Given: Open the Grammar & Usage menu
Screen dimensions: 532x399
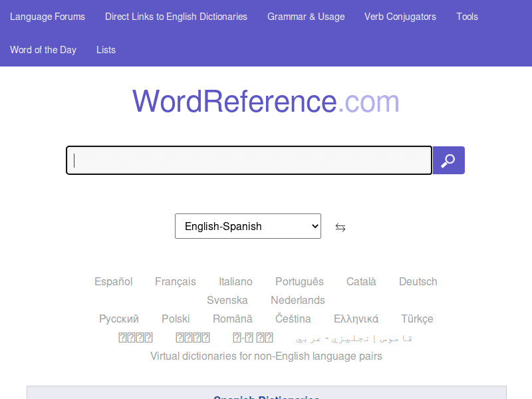Looking at the screenshot, I should (x=306, y=17).
